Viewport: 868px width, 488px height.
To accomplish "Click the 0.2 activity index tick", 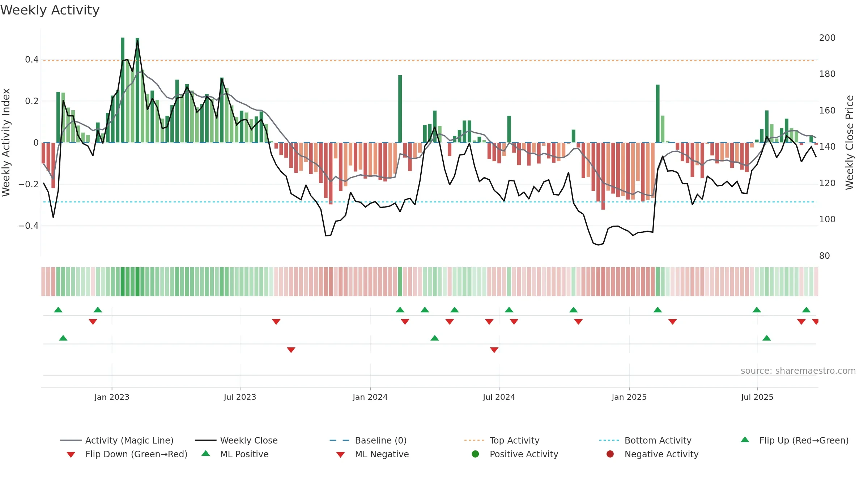I will coord(31,101).
